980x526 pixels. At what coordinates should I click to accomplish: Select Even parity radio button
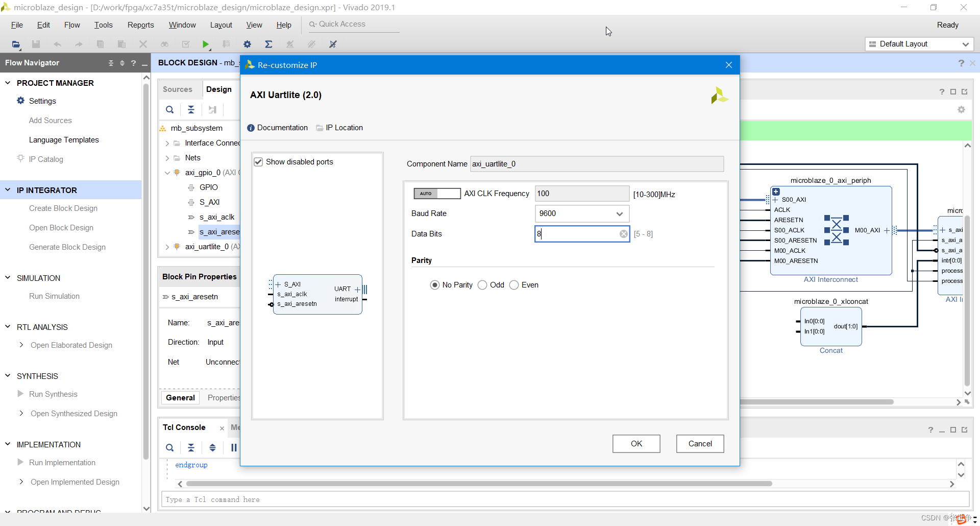(514, 285)
